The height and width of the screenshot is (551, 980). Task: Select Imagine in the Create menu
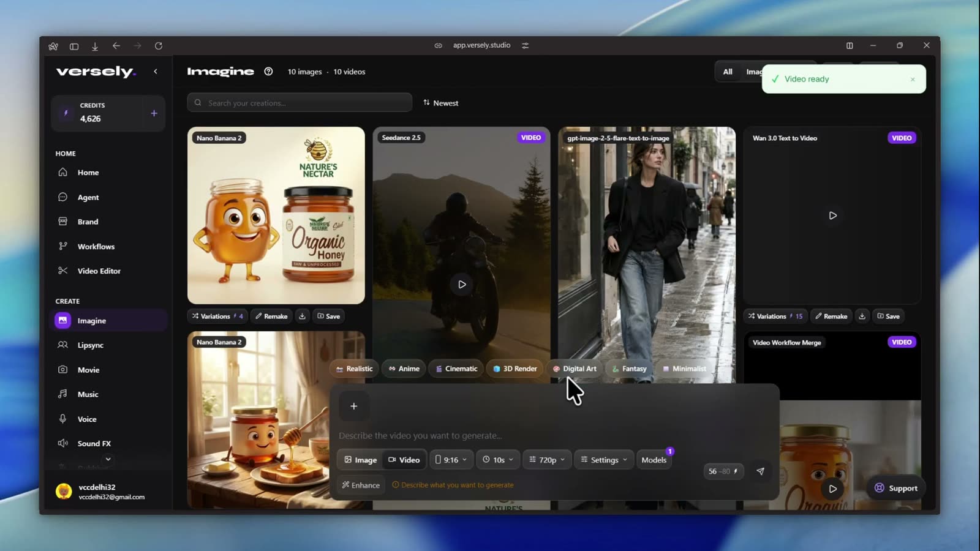[108, 320]
